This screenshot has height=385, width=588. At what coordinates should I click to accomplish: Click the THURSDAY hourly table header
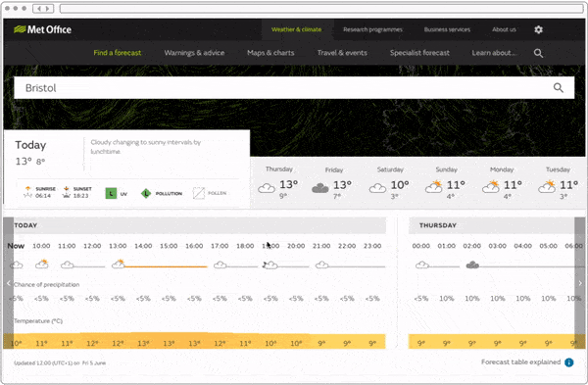click(492, 225)
